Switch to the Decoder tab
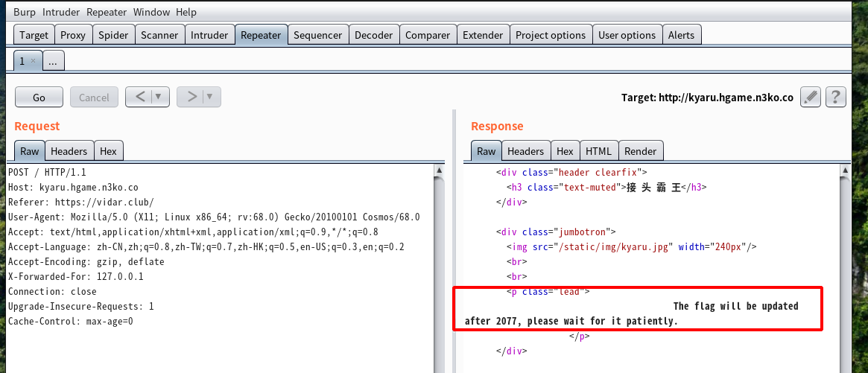The width and height of the screenshot is (868, 373). click(373, 35)
